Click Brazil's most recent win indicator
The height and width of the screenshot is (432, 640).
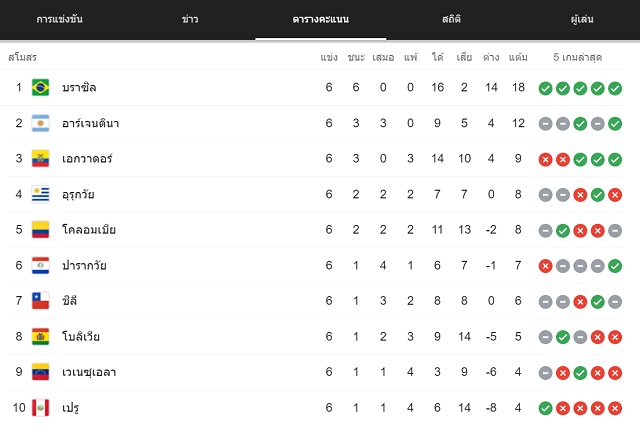tap(615, 88)
